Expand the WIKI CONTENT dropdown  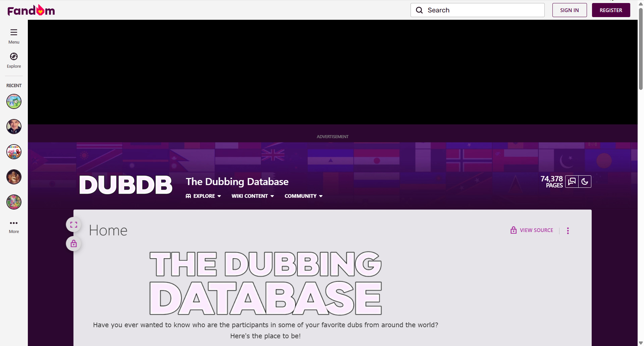coord(253,196)
